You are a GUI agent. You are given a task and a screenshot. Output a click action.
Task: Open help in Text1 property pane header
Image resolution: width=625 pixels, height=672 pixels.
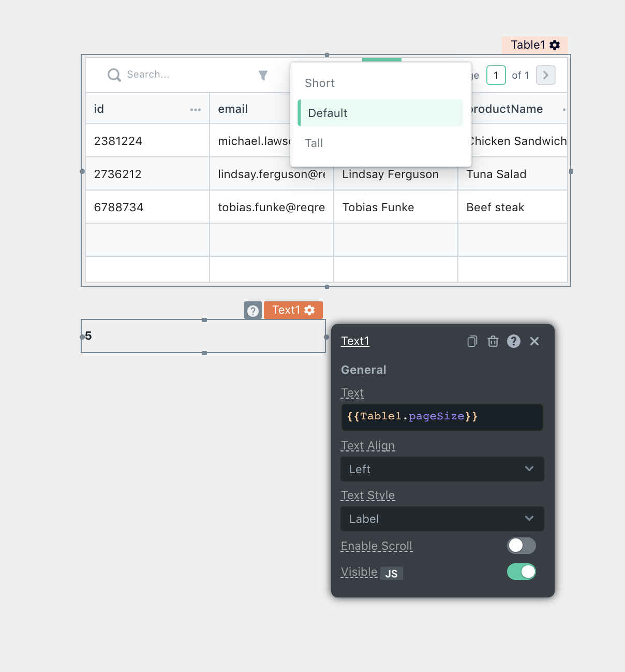pyautogui.click(x=514, y=341)
